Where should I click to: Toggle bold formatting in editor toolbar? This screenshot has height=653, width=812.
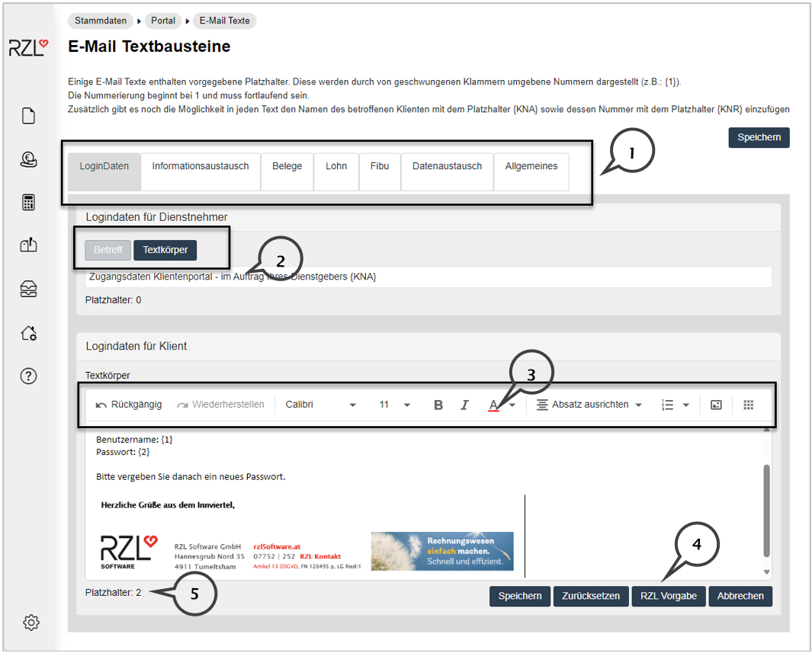pyautogui.click(x=438, y=405)
